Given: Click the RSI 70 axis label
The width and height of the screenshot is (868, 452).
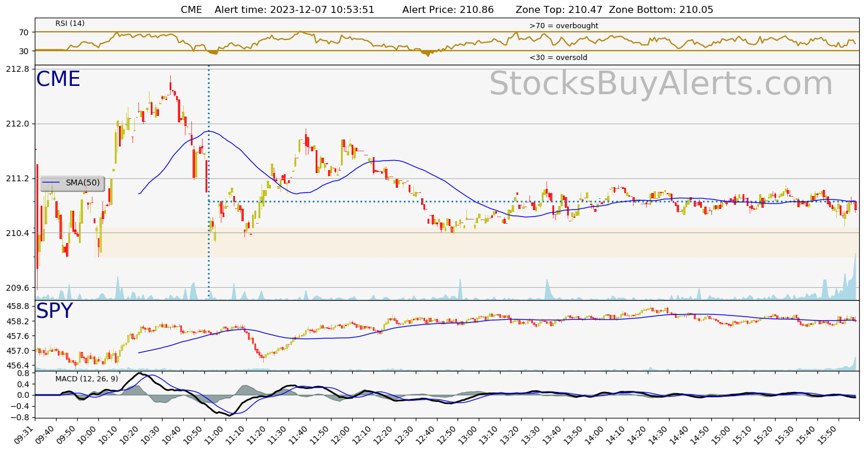Looking at the screenshot, I should click(24, 32).
